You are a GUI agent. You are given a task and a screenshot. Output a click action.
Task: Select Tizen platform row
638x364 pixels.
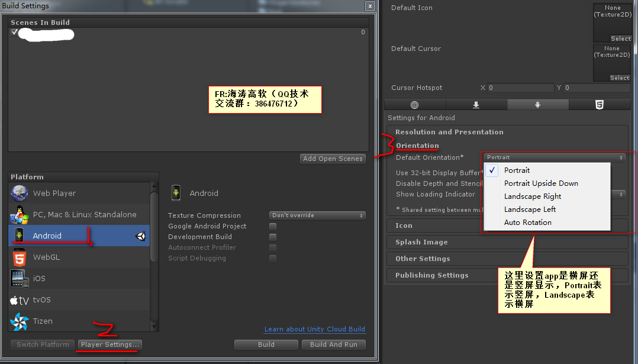(x=79, y=321)
